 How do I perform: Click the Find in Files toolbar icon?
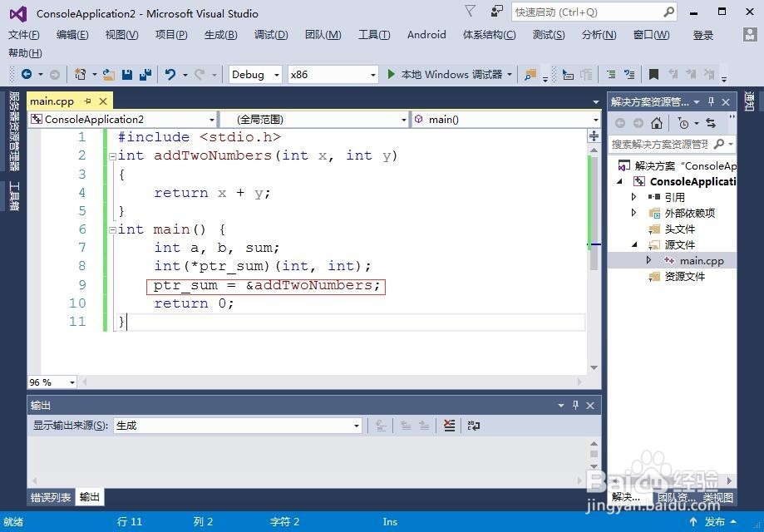tap(530, 75)
